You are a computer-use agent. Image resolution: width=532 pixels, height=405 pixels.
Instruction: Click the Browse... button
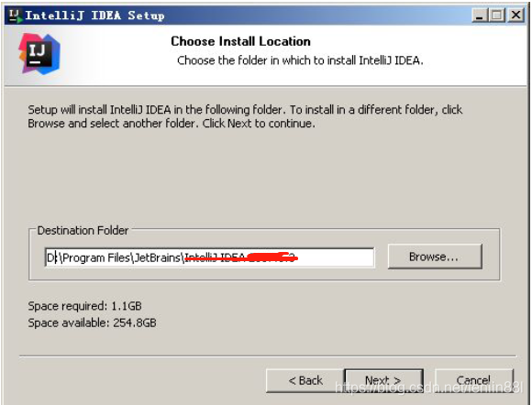point(435,257)
